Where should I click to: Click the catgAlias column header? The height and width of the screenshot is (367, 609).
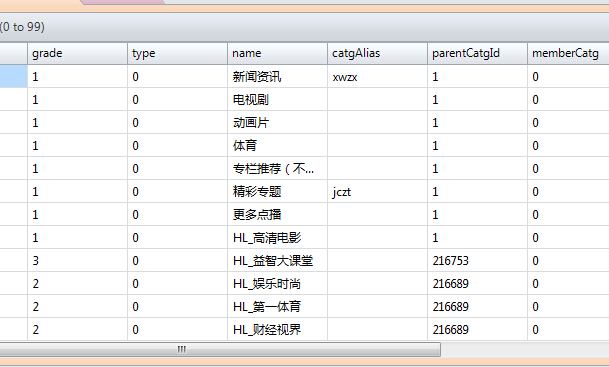coord(377,53)
